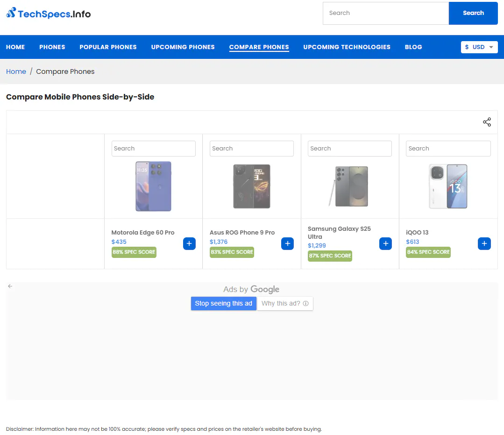Click the 88% SPEC SCORE badge
504x435 pixels.
pos(134,252)
